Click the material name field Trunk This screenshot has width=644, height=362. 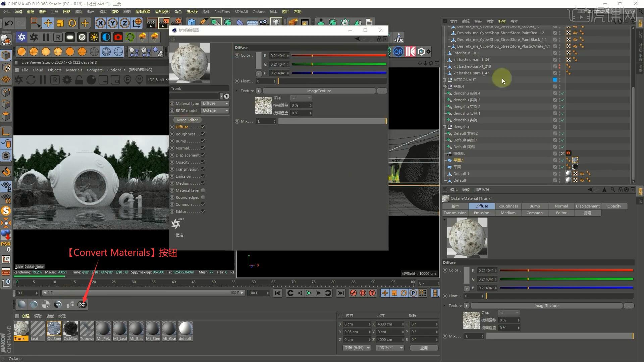(199, 88)
